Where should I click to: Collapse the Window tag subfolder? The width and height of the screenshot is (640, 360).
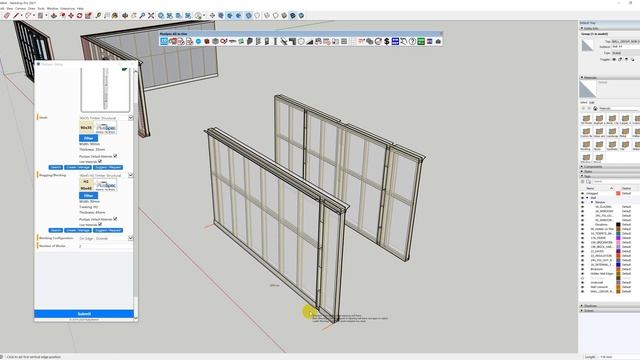(x=592, y=202)
